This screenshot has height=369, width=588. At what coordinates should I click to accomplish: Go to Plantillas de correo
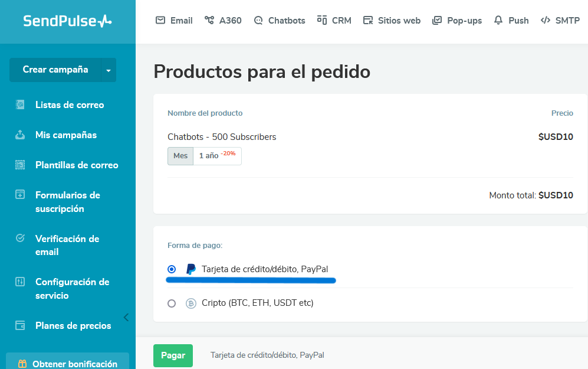coord(77,165)
